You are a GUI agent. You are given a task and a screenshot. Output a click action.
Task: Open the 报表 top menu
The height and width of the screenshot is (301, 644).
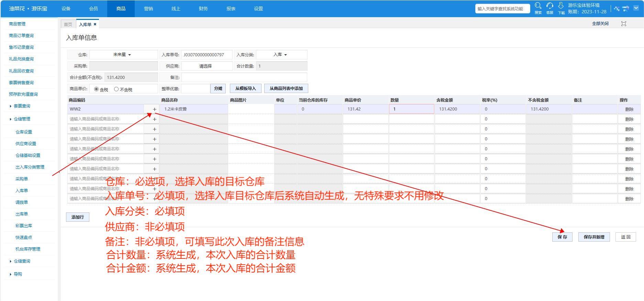[x=231, y=9]
